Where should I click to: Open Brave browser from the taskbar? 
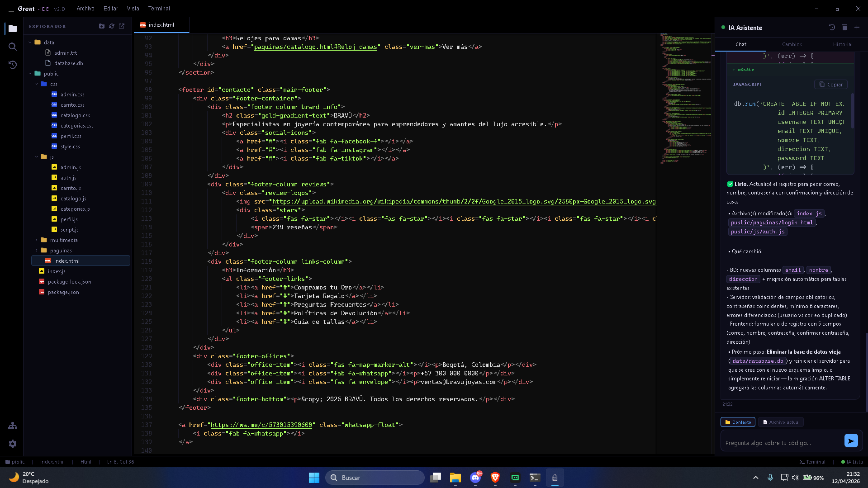point(494,477)
